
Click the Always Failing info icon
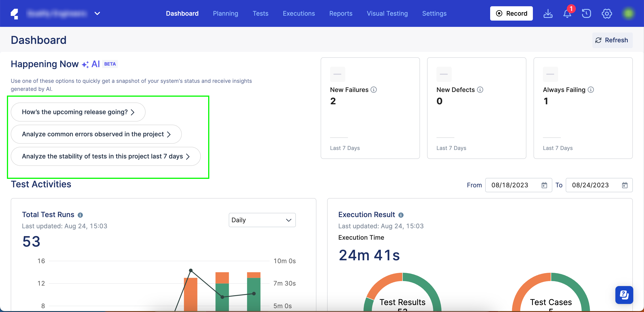tap(591, 90)
